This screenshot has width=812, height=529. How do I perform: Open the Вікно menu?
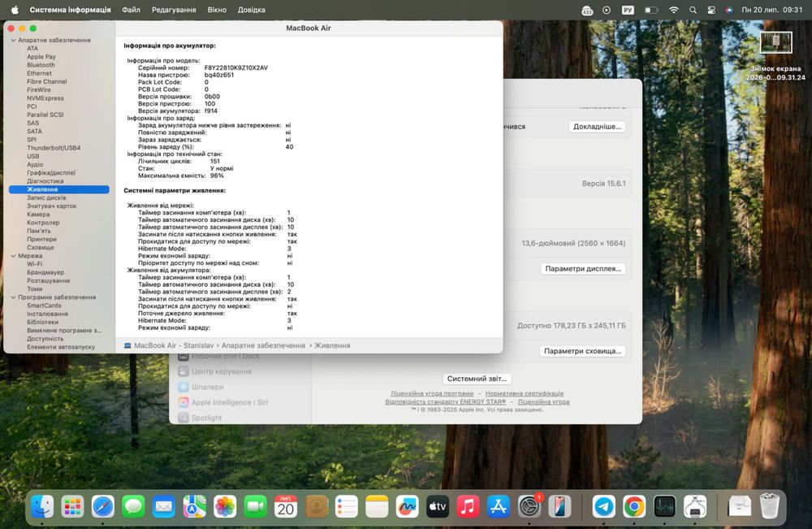217,10
